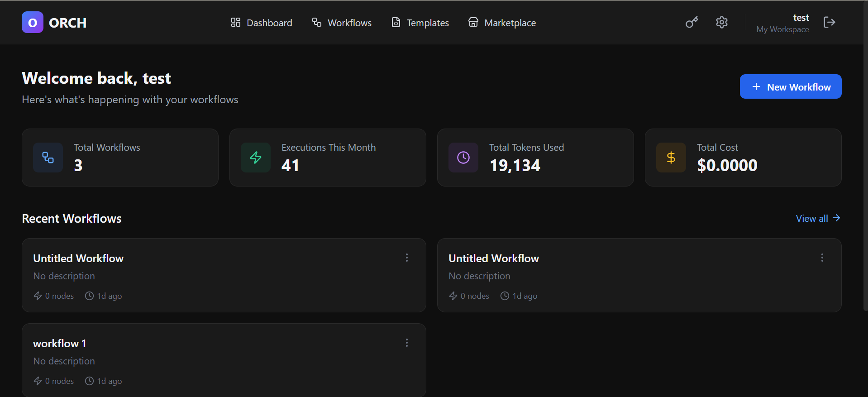This screenshot has width=868, height=397.
Task: Click the page vertical scrollbar
Action: tap(865, 155)
